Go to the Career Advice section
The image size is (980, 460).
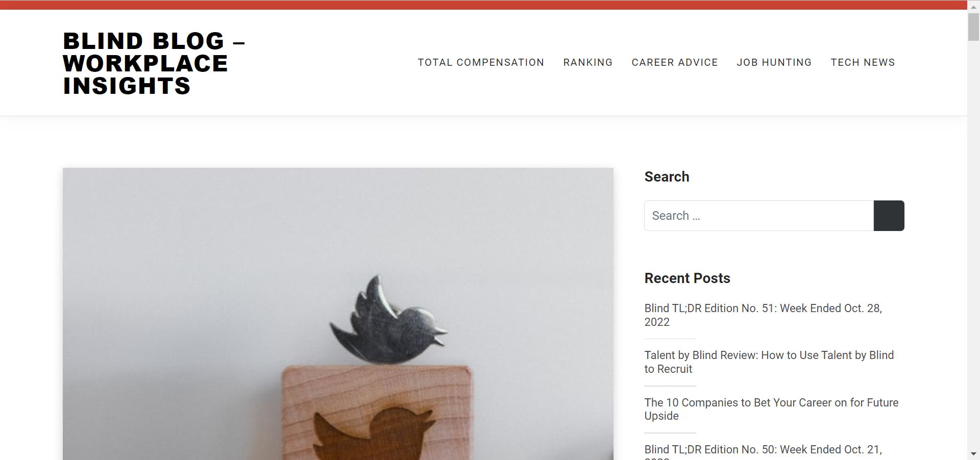tap(675, 62)
